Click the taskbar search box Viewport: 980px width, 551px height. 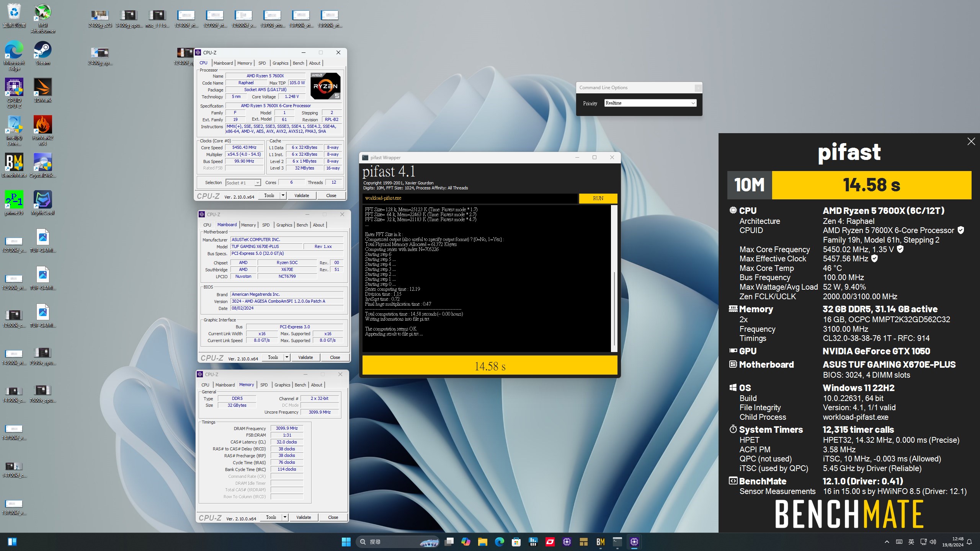398,542
